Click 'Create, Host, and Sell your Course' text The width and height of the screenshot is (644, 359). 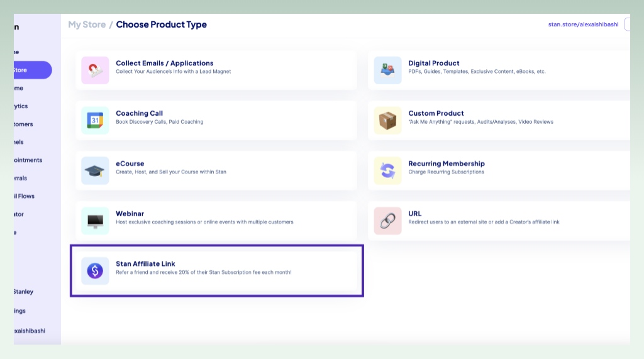[171, 172]
